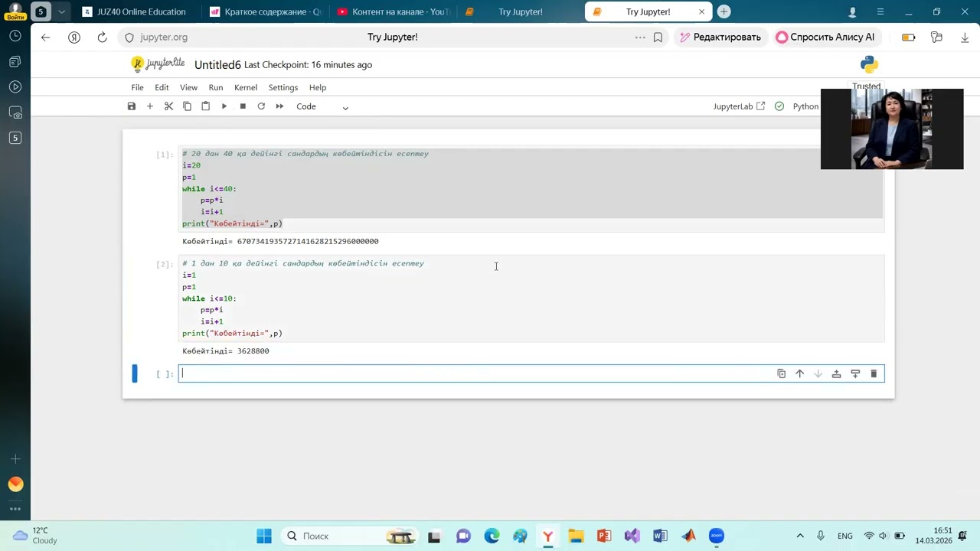Image resolution: width=980 pixels, height=551 pixels.
Task: Open the Kernel menu
Action: tap(246, 87)
